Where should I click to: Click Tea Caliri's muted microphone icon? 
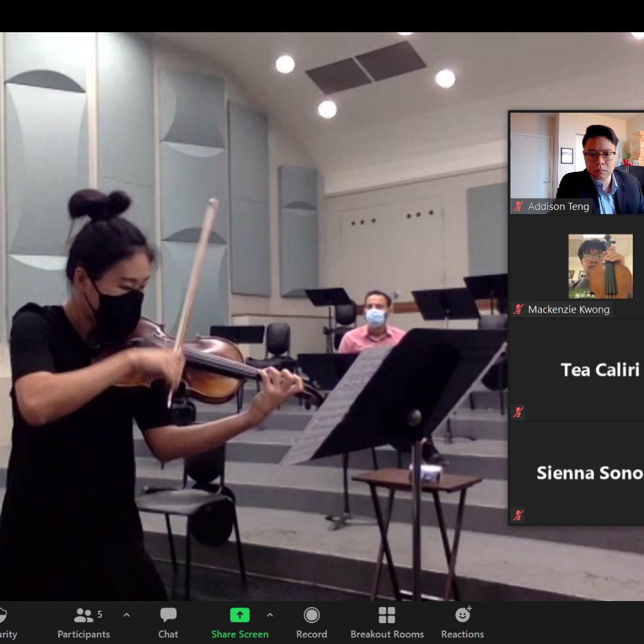518,412
